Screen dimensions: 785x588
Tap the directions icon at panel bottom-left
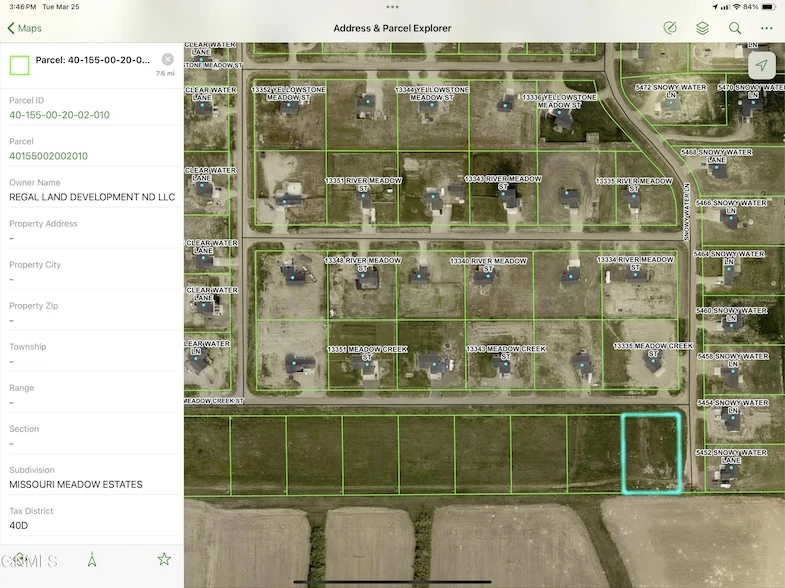click(x=20, y=559)
